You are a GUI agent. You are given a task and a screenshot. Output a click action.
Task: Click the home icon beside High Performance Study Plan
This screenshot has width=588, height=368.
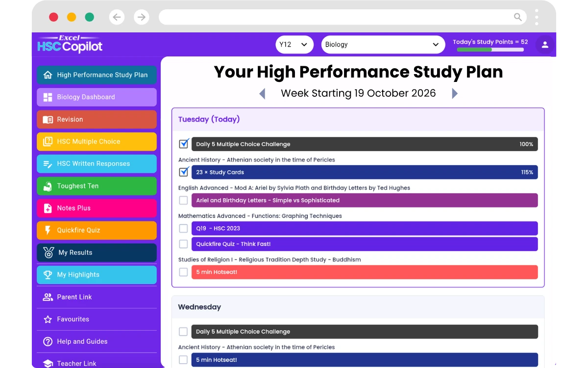48,75
